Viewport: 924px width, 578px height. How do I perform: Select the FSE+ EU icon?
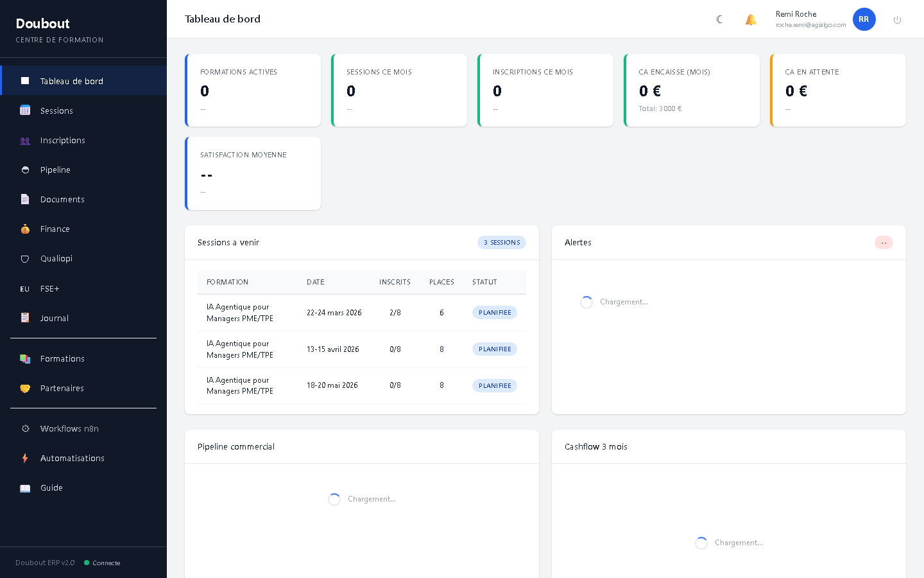pyautogui.click(x=25, y=288)
